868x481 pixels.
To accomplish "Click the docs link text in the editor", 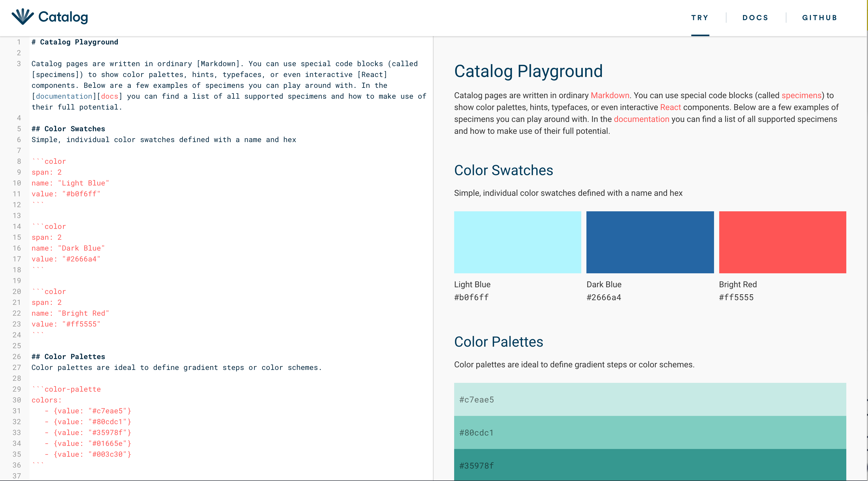I will [x=109, y=96].
